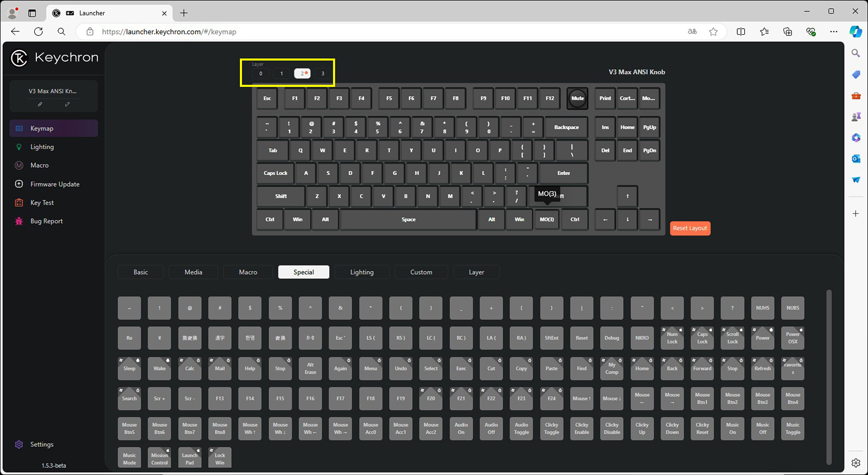Pick the F13 keycode
This screenshot has width=868, height=475.
pos(220,398)
